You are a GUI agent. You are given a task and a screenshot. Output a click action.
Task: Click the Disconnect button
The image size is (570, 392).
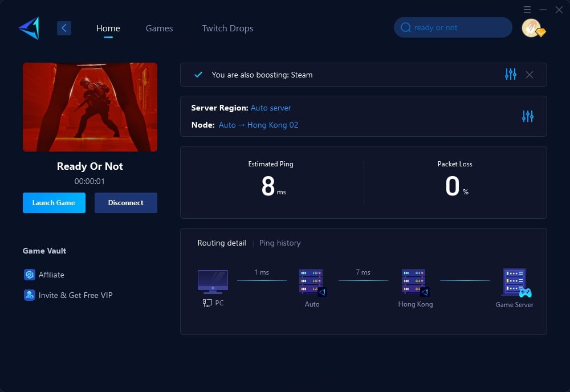point(126,203)
